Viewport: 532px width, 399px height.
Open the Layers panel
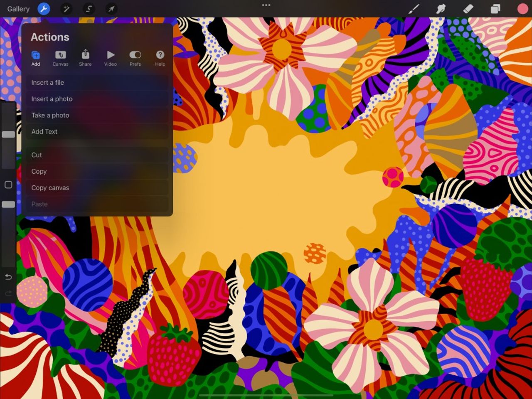point(495,8)
